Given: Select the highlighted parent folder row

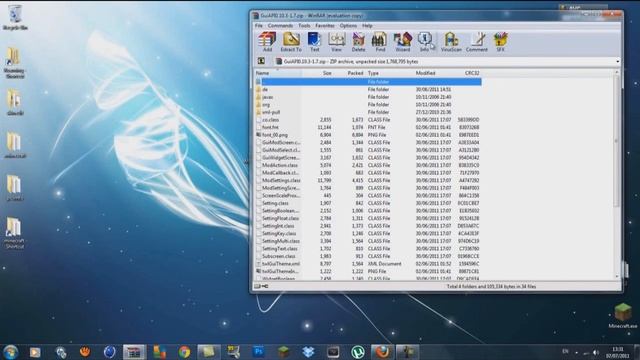Looking at the screenshot, I should pos(368,82).
